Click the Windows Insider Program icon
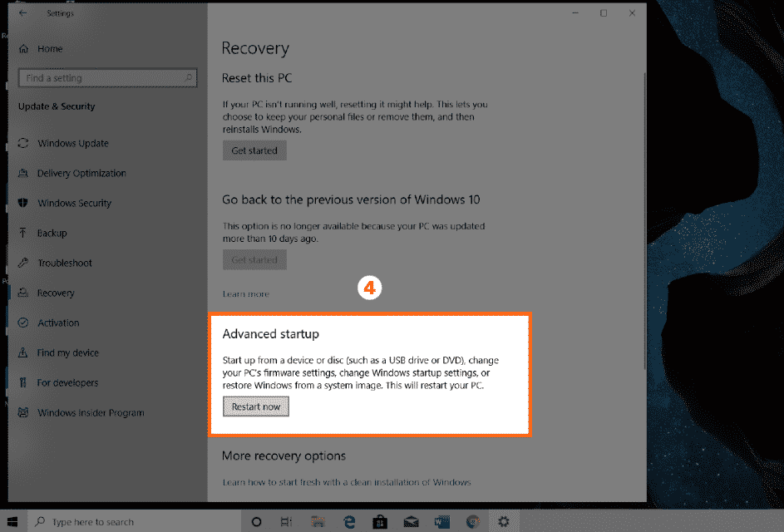Screen dimensions: 784x532 point(23,413)
